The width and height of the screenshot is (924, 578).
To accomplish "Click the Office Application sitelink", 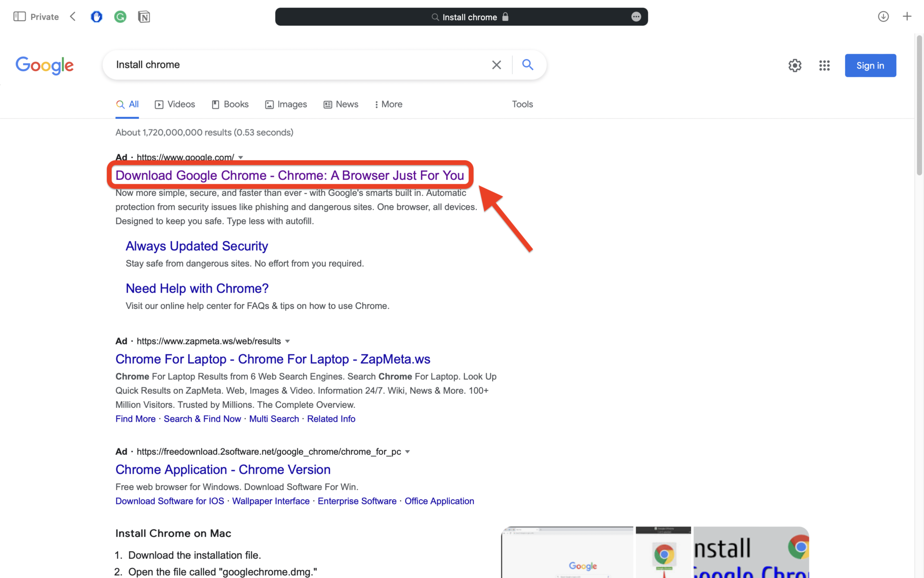I will (439, 501).
